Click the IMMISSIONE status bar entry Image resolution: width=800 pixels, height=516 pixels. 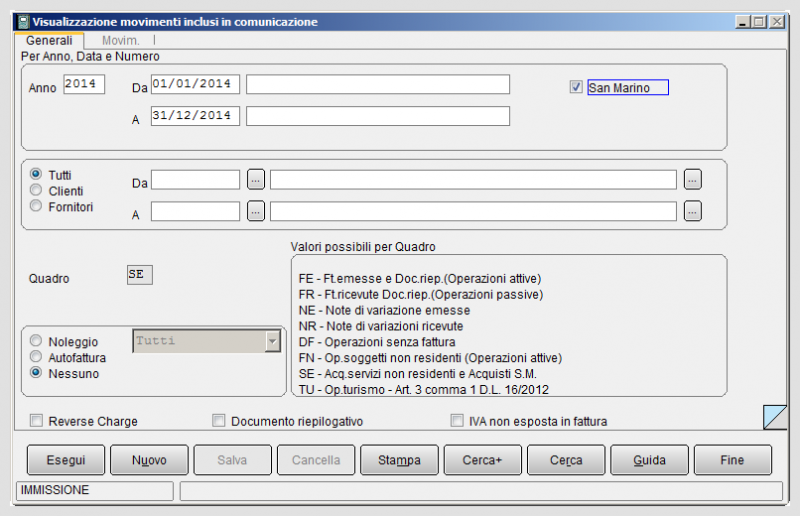95,490
